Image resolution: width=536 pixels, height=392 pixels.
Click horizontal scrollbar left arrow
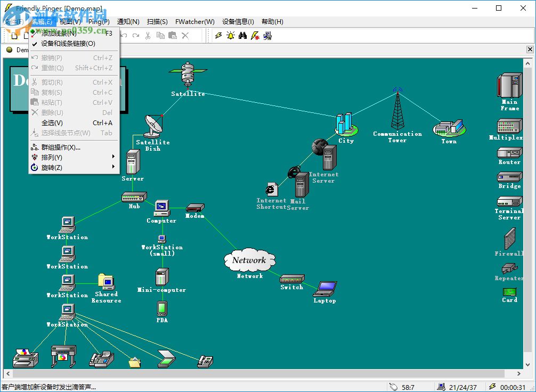pyautogui.click(x=8, y=373)
